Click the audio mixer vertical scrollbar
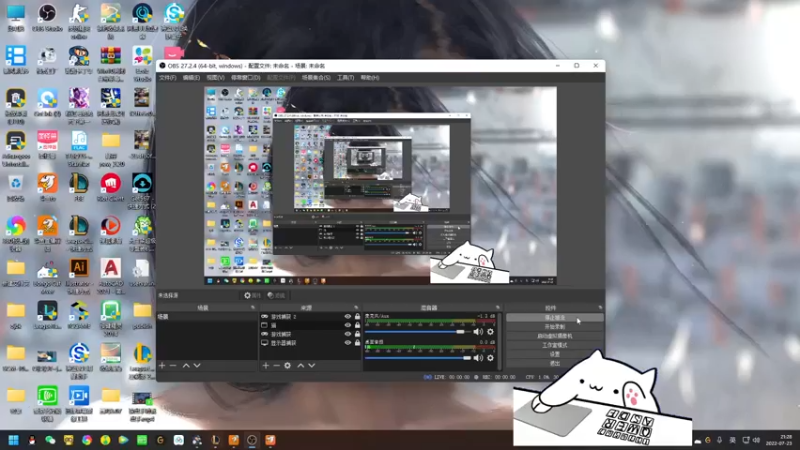This screenshot has width=800, height=450. [x=500, y=341]
